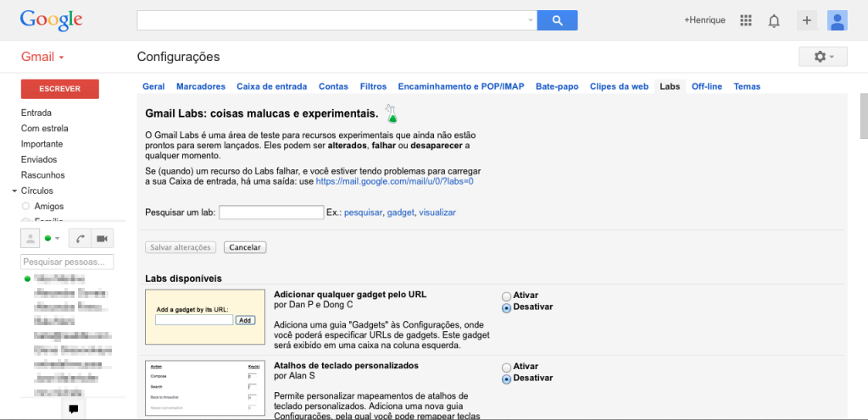Open the Google apps grid icon

[746, 20]
